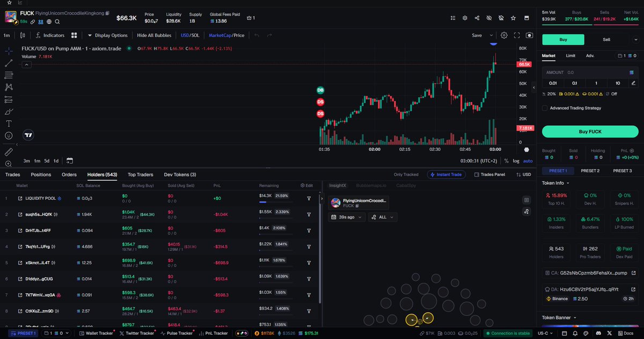Screen dimensions: 644x339
Task: Open external link for suqh5s...HQfK wallet
Action: click(x=20, y=214)
